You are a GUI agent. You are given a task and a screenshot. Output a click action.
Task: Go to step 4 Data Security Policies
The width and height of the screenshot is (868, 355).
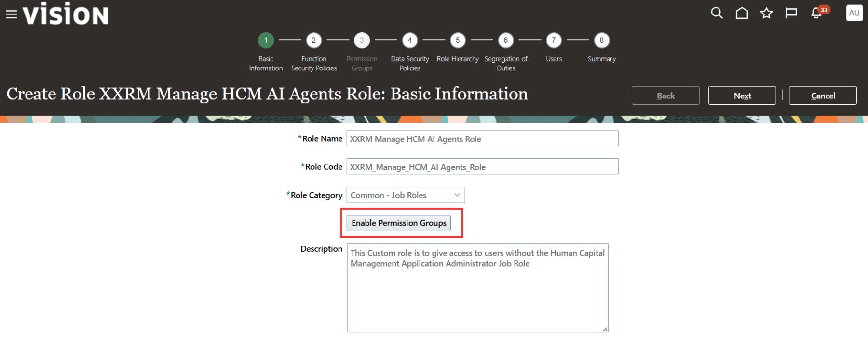tap(409, 41)
